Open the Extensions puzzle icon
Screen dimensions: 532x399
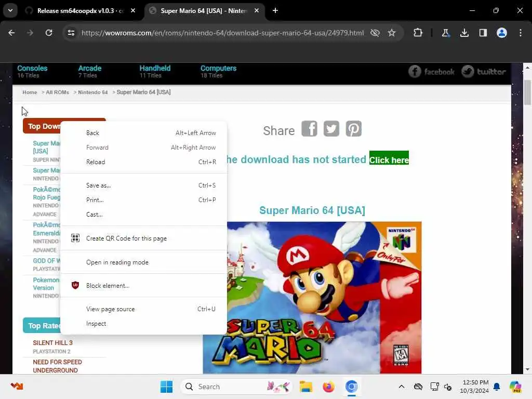coord(418,33)
